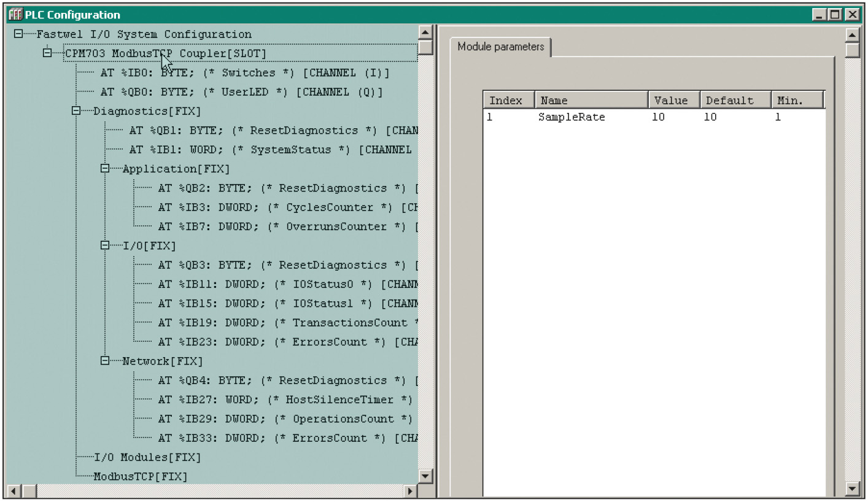Select the %IB7 OverrunsCounter row
868x502 pixels.
287,226
